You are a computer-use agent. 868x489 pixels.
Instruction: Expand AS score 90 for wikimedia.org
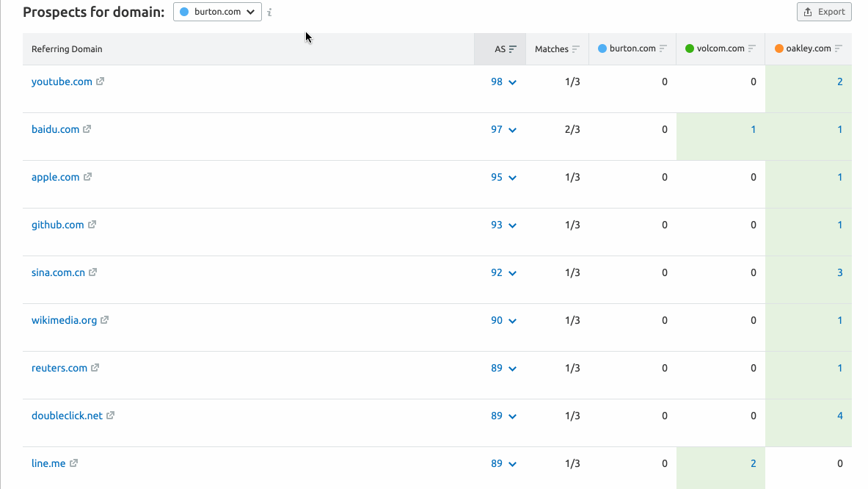504,320
